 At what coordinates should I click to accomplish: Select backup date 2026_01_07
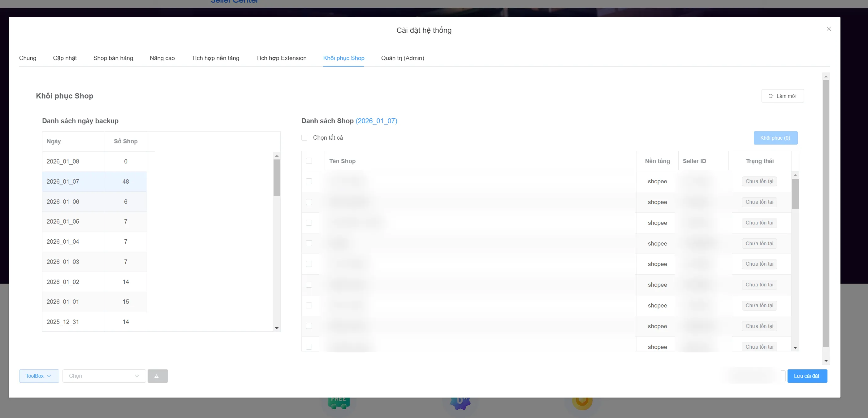click(x=94, y=182)
